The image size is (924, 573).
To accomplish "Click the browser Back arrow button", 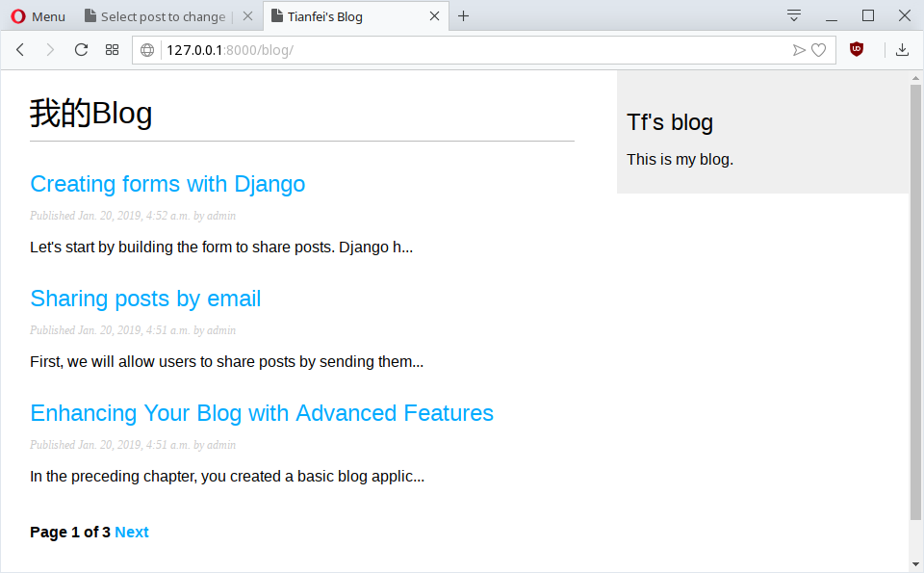I will [x=20, y=50].
